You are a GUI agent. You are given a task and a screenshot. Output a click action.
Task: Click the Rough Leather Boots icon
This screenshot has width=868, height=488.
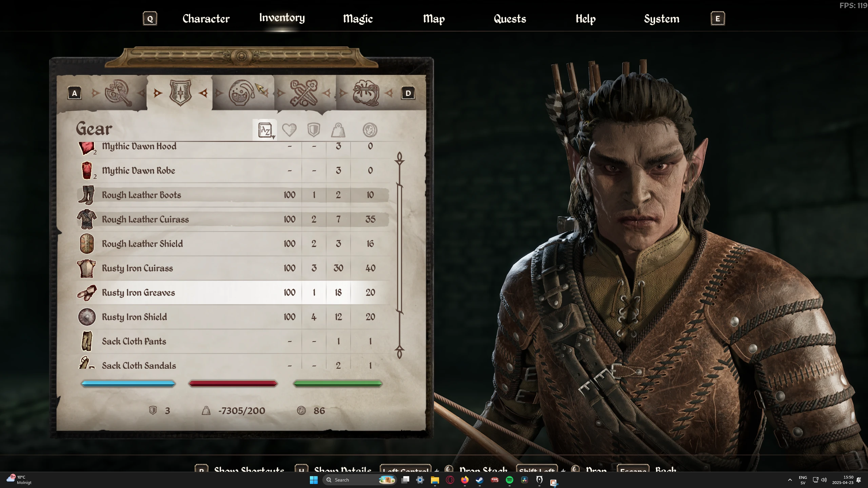coord(86,195)
